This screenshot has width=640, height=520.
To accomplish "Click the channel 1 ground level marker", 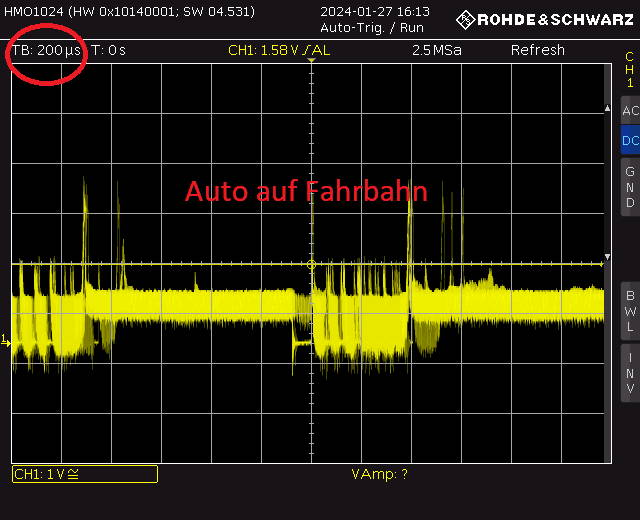I will (6, 340).
